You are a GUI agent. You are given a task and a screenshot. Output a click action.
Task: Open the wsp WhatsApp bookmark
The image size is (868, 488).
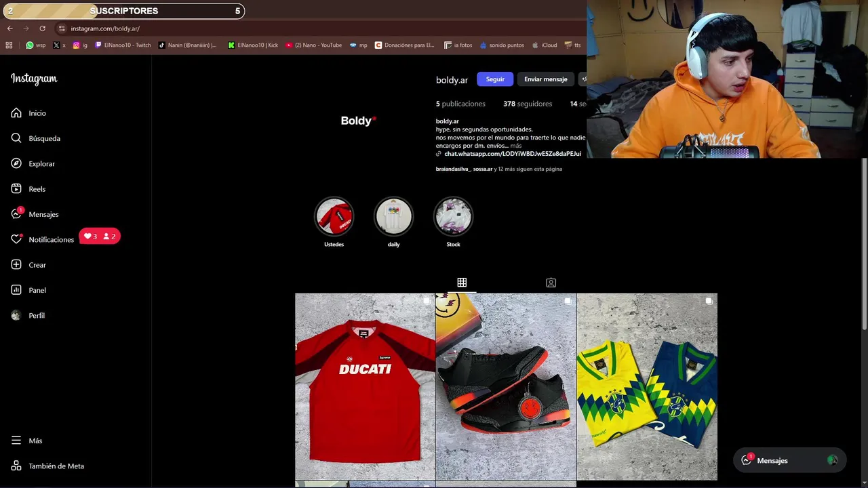pos(36,45)
